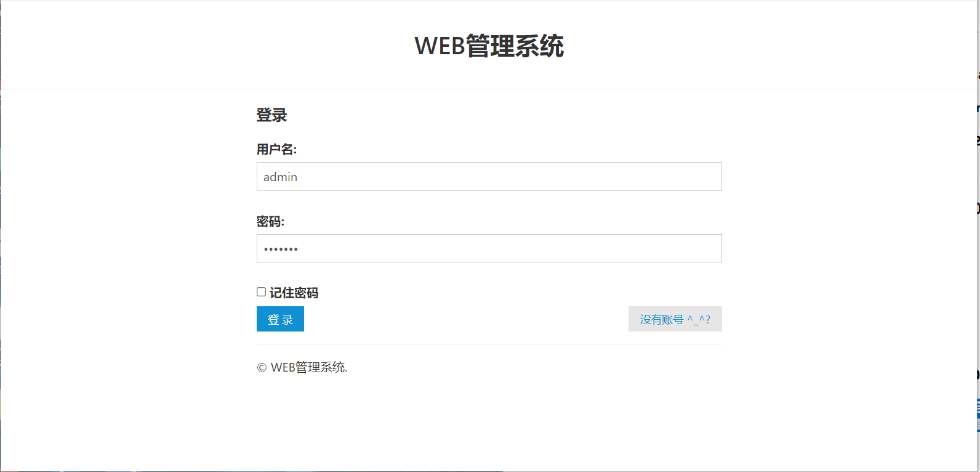Click the 密码: field label
Image resolution: width=980 pixels, height=472 pixels.
[271, 221]
